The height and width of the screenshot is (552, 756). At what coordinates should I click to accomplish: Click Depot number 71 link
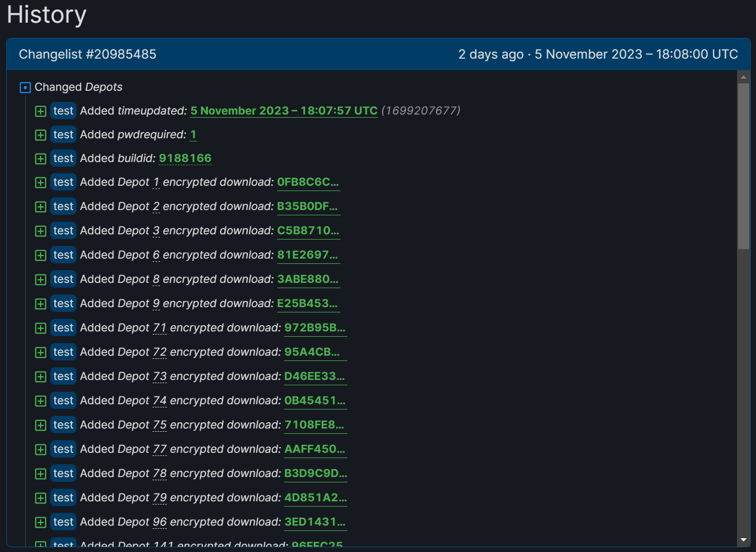click(159, 328)
